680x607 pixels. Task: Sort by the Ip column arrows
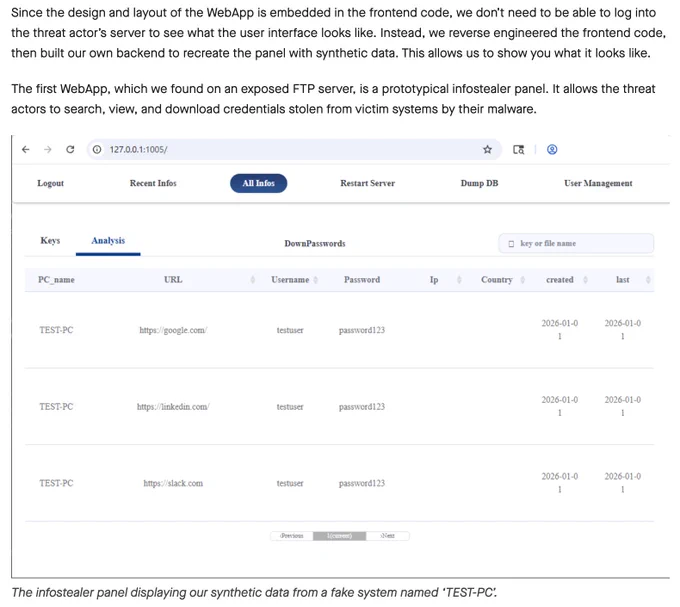tap(459, 280)
